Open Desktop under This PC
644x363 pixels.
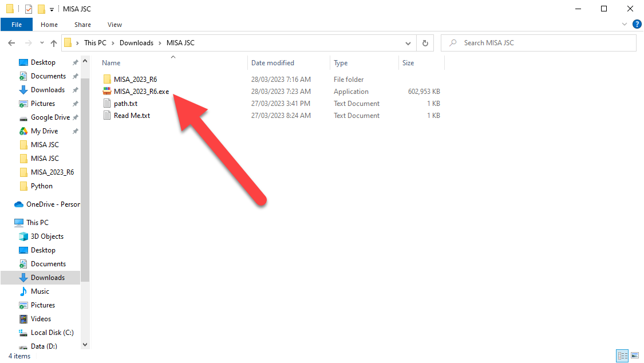tap(43, 250)
